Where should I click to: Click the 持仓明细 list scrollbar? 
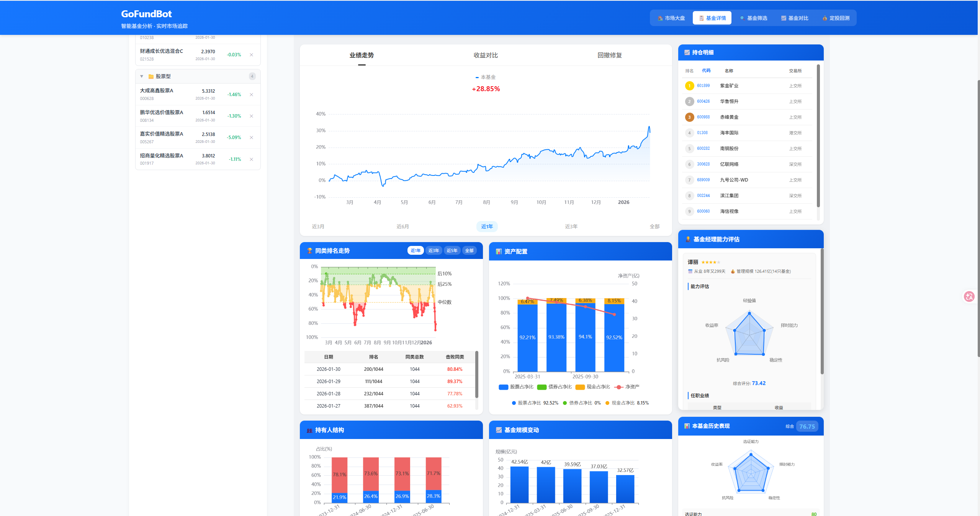[818, 136]
